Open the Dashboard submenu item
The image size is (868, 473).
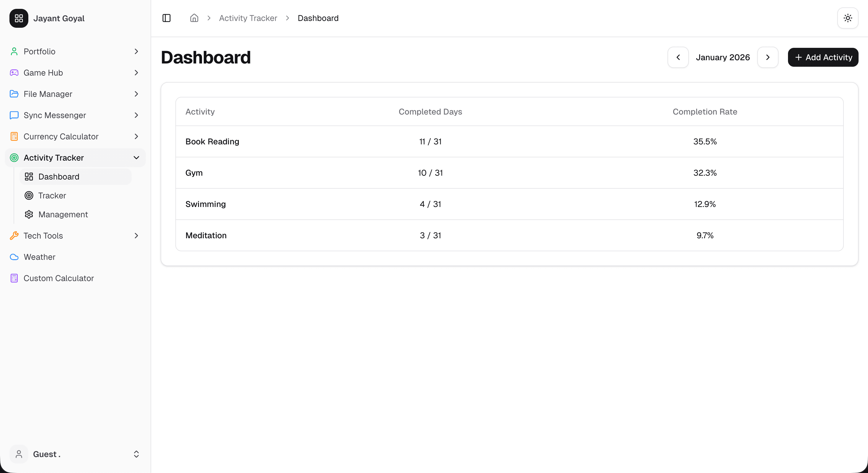(x=76, y=177)
